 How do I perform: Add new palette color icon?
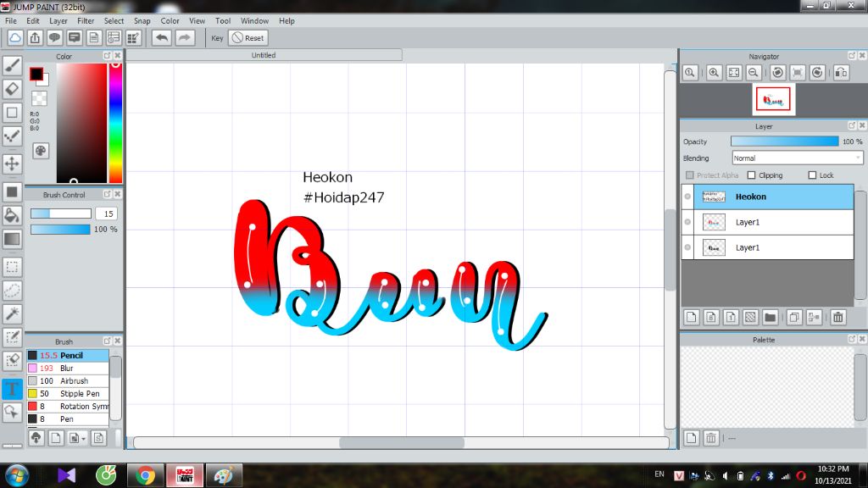tap(692, 438)
